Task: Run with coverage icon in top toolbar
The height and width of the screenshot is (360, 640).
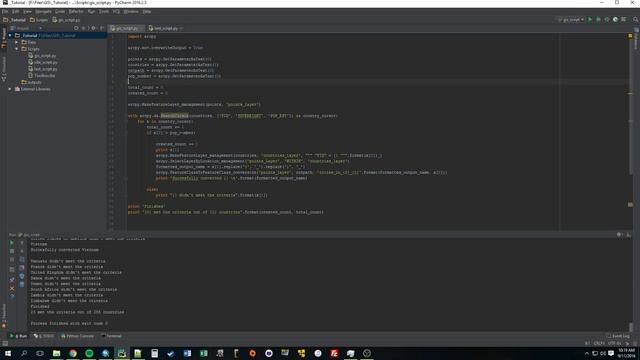Action: coord(607,20)
